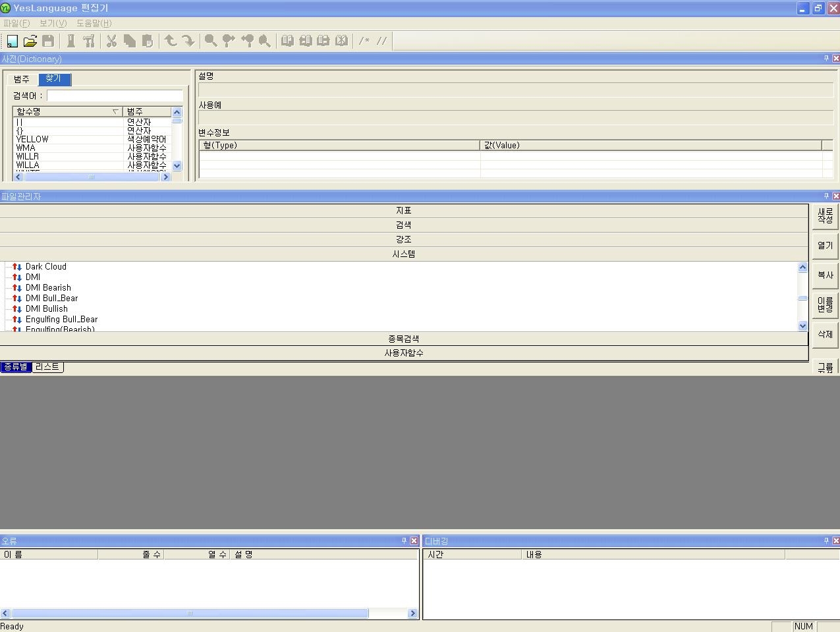840x632 pixels.
Task: Click the 검색어 search input field
Action: (115, 96)
